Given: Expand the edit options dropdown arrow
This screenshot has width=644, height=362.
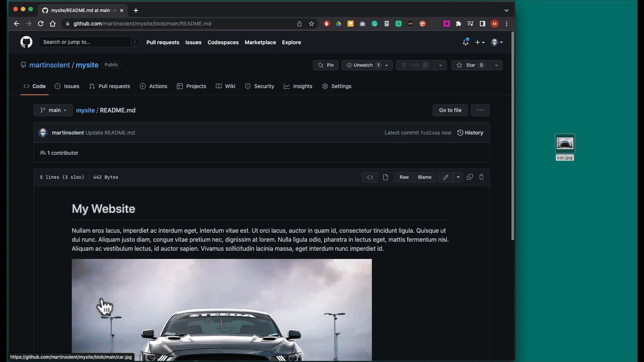Looking at the screenshot, I should [458, 177].
